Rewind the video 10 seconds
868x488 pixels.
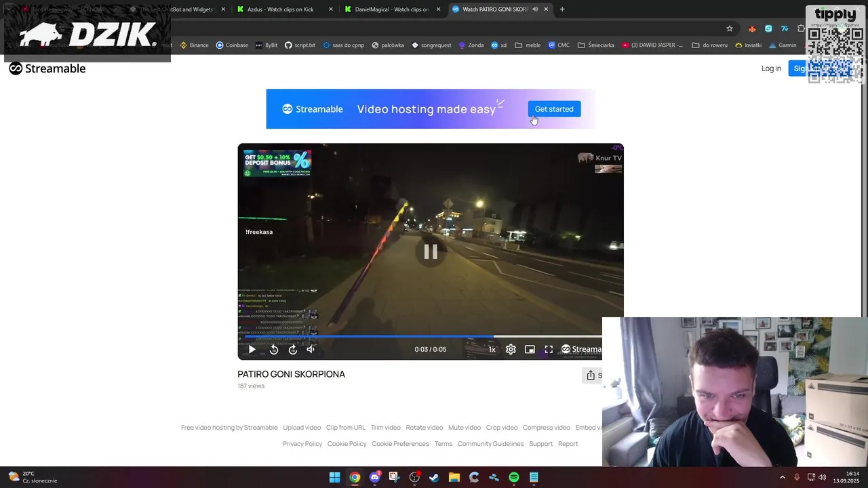[x=274, y=350]
